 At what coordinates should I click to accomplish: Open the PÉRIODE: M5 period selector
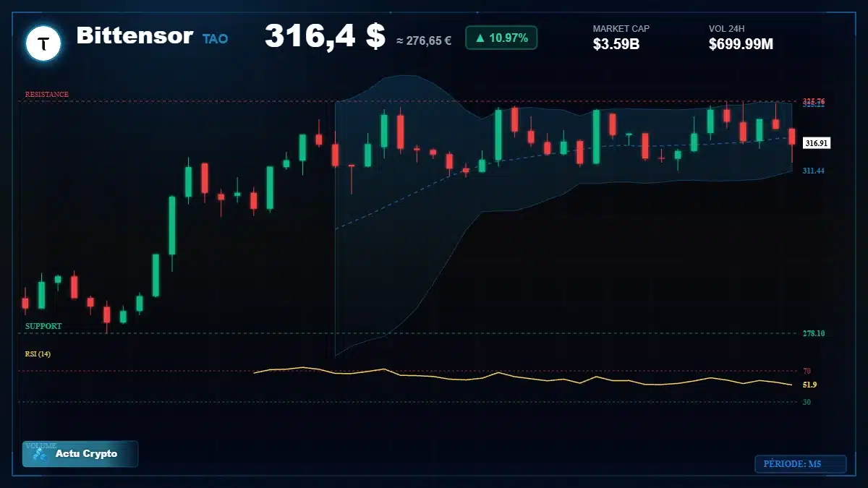[x=800, y=464]
